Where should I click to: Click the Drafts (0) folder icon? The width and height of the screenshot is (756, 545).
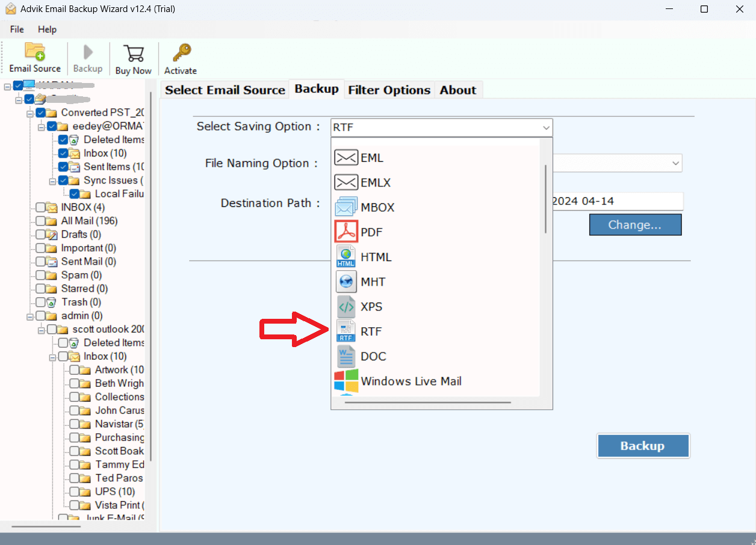click(x=52, y=235)
